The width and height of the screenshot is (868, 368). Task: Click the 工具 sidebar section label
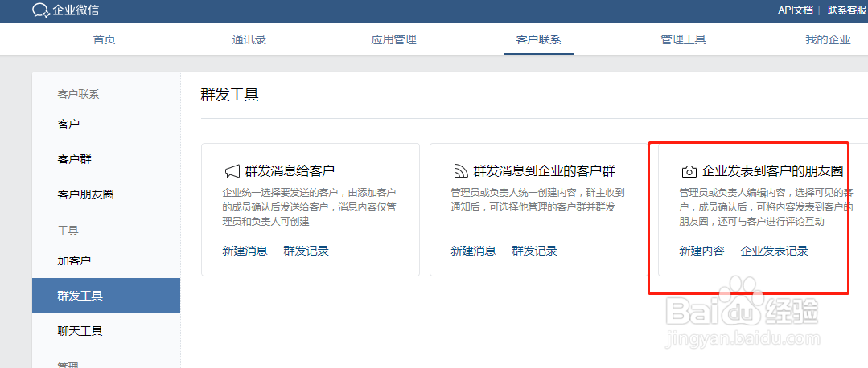68,231
